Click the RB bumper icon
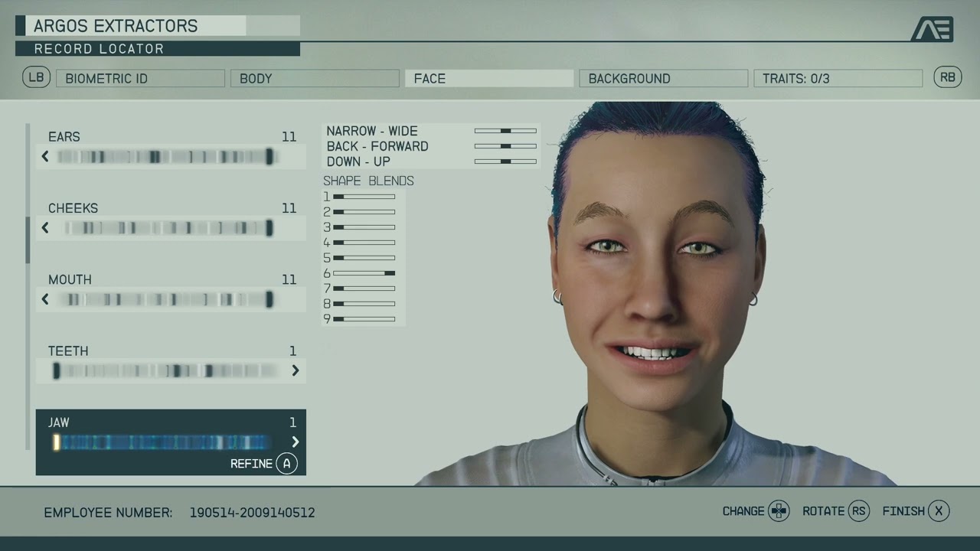The width and height of the screenshot is (980, 551). point(947,77)
